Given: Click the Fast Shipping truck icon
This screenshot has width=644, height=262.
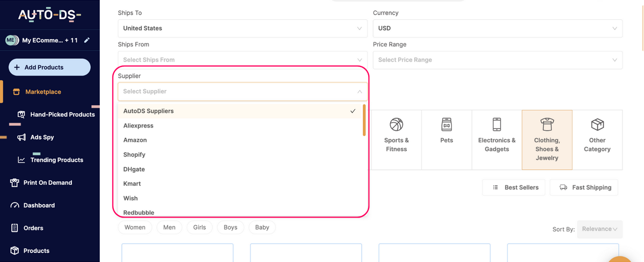Looking at the screenshot, I should [563, 188].
